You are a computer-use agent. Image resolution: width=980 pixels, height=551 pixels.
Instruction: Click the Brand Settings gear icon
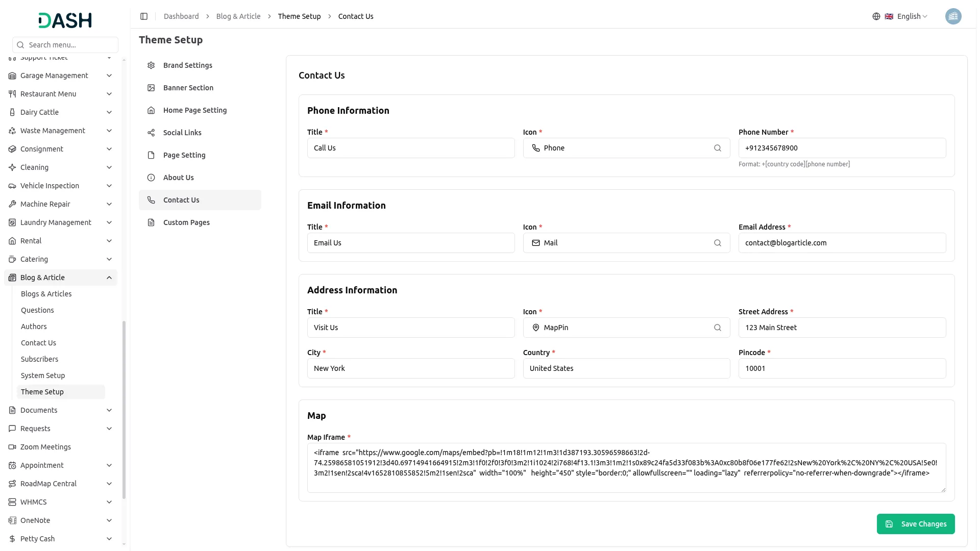click(x=151, y=65)
